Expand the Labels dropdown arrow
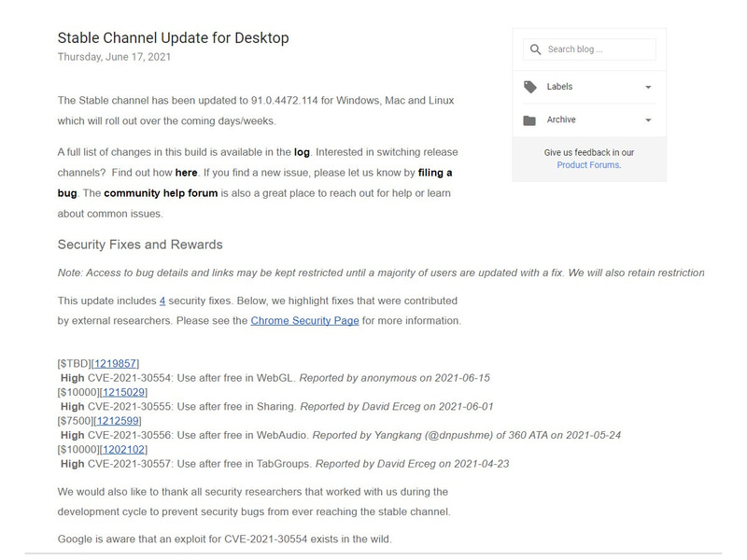Image resolution: width=747 pixels, height=560 pixels. [x=649, y=88]
